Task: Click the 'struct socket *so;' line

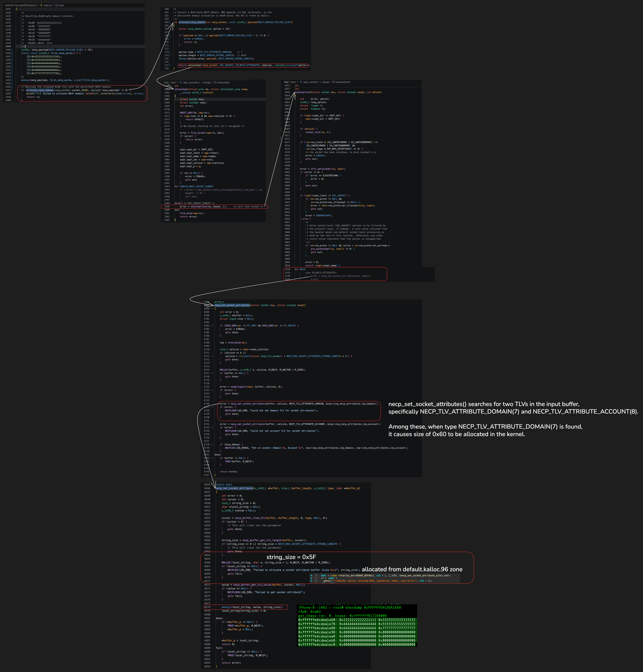Action: click(x=192, y=99)
